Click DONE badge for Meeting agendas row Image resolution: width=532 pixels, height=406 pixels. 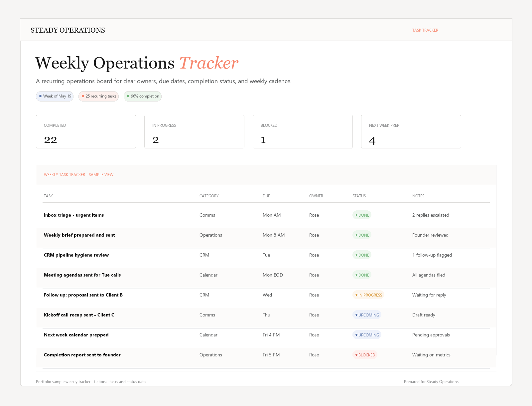coord(362,275)
